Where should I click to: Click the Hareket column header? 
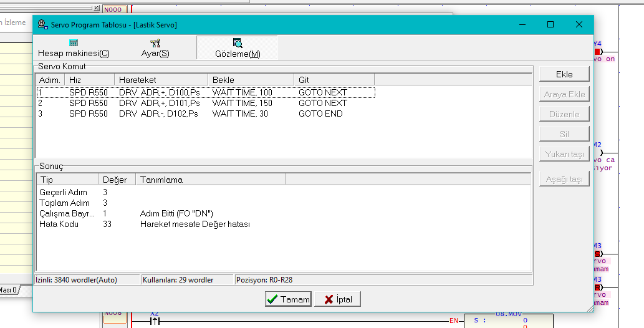(161, 80)
